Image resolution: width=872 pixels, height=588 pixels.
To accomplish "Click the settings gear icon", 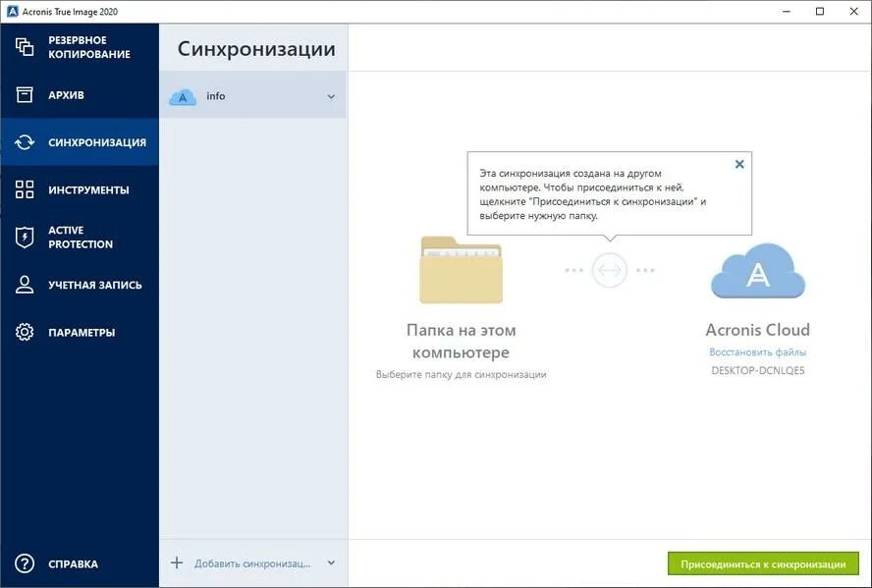I will [25, 332].
